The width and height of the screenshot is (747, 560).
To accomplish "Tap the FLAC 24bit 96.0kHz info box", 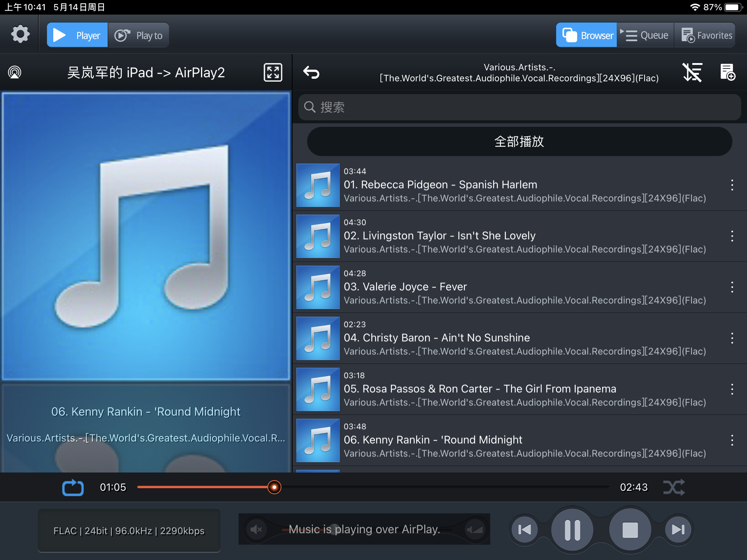I will (x=129, y=531).
